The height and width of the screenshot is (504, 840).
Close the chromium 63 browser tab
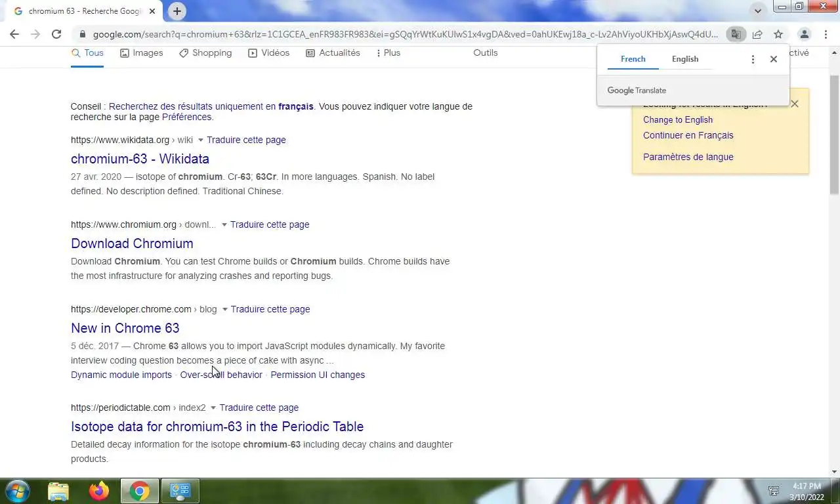(x=153, y=11)
